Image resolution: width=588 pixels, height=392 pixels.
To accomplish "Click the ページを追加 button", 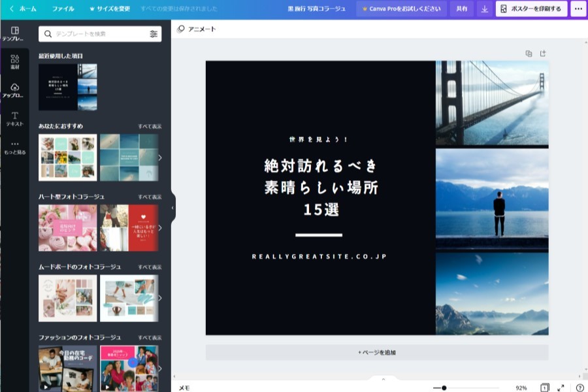I will click(x=377, y=352).
